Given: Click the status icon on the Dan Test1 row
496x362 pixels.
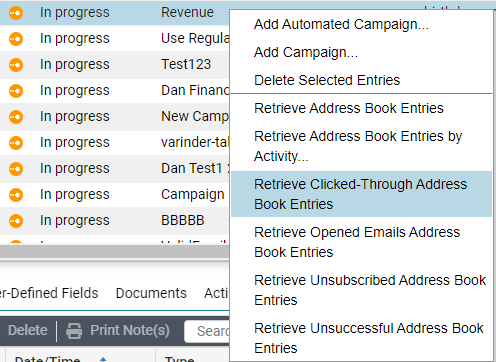Looking at the screenshot, I should coord(16,169).
